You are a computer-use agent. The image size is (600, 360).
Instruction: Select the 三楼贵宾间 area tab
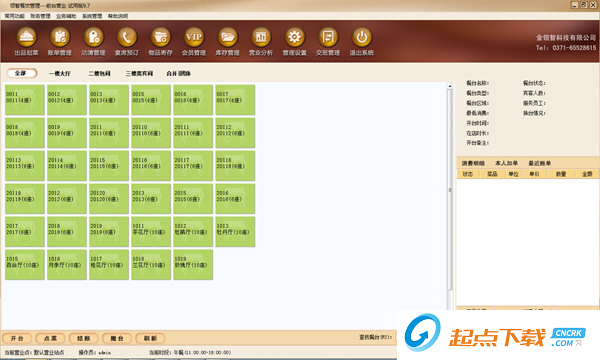[x=139, y=73]
